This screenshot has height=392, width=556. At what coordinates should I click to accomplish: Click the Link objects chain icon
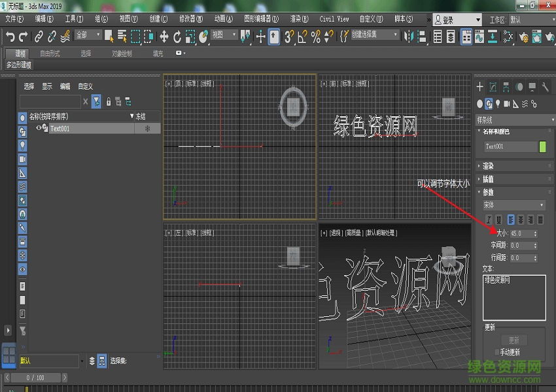click(39, 37)
